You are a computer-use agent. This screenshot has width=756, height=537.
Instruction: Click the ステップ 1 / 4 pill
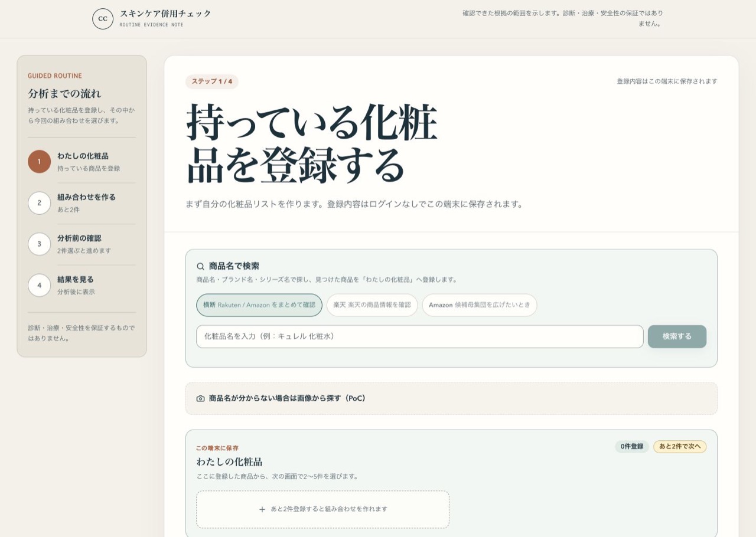pyautogui.click(x=212, y=81)
